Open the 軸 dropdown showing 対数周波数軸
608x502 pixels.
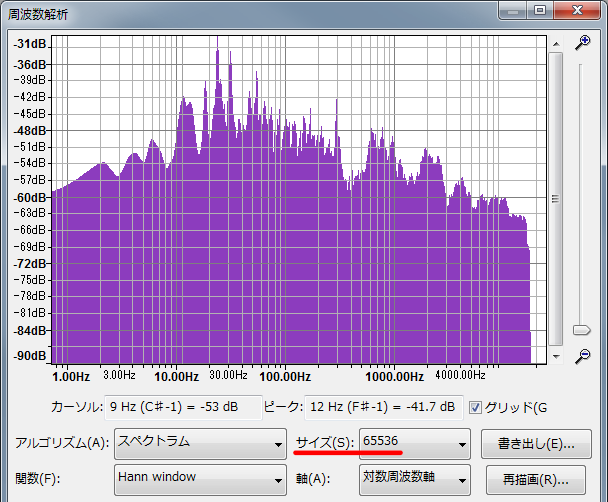(415, 477)
